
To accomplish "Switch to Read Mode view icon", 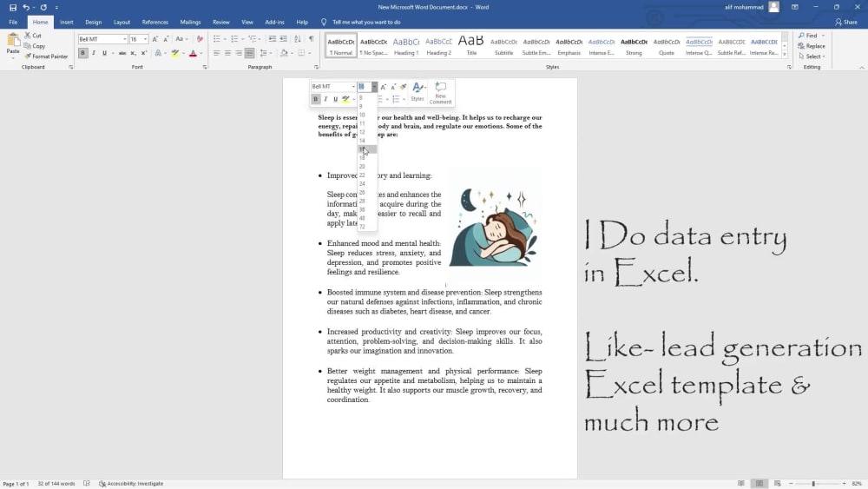I will point(741,484).
